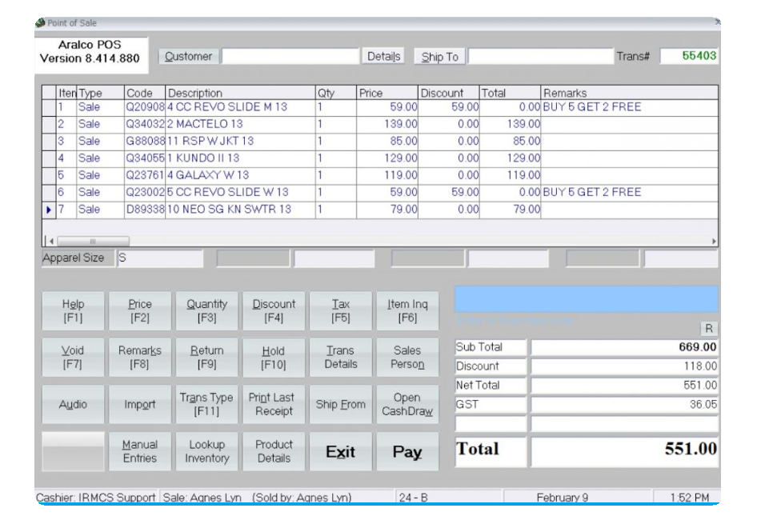The height and width of the screenshot is (532, 761).
Task: Click the small R button above Sub Total
Action: [x=709, y=329]
